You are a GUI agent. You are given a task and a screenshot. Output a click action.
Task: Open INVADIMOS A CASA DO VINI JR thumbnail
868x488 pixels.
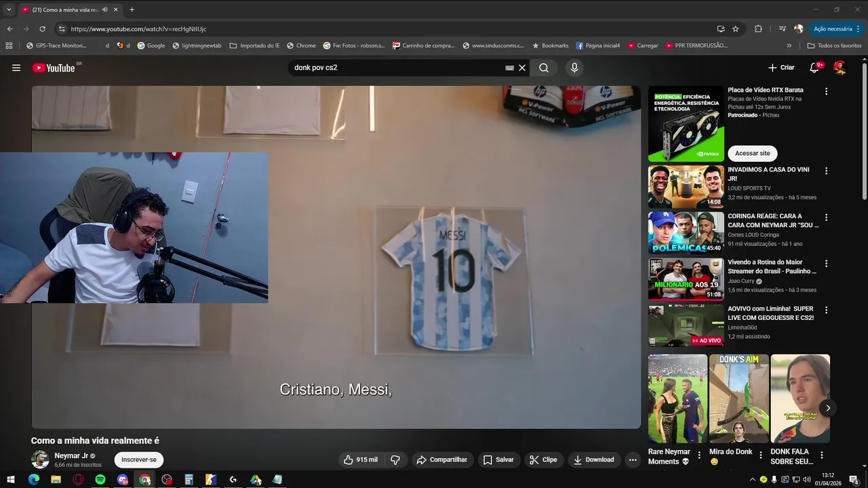(x=686, y=186)
